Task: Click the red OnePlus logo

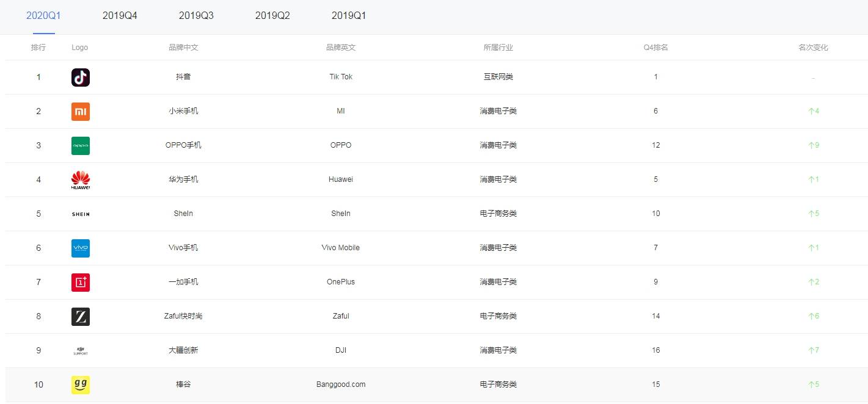Action: click(x=81, y=283)
